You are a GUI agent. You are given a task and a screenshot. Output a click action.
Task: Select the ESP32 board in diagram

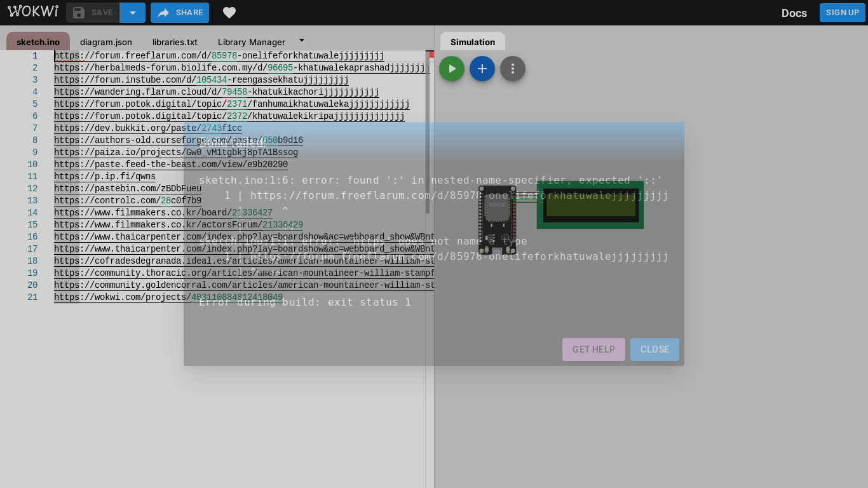click(x=497, y=219)
